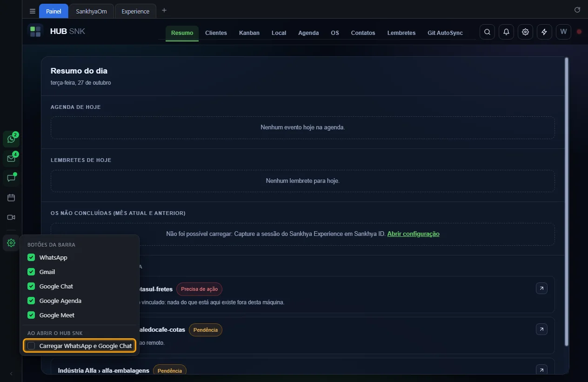Open the Kanban section

[x=249, y=33]
